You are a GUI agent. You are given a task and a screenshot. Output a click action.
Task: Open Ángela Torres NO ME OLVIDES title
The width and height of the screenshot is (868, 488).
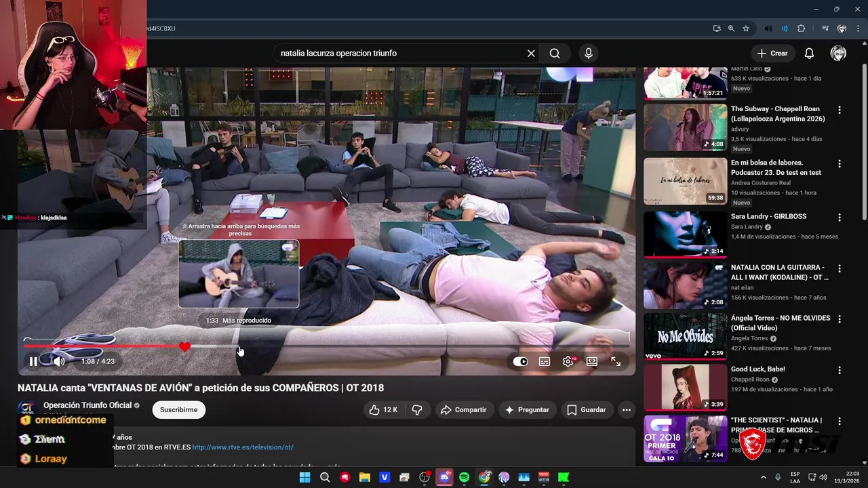(x=781, y=323)
